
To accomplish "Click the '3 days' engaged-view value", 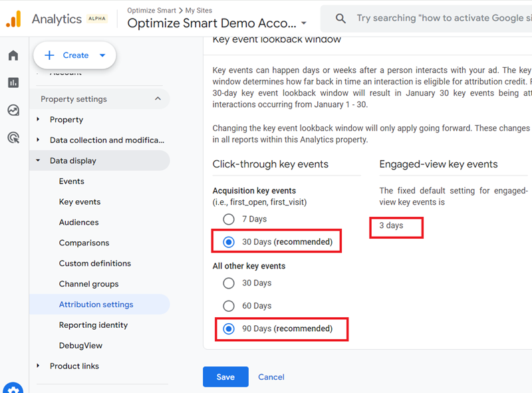I will coord(391,225).
